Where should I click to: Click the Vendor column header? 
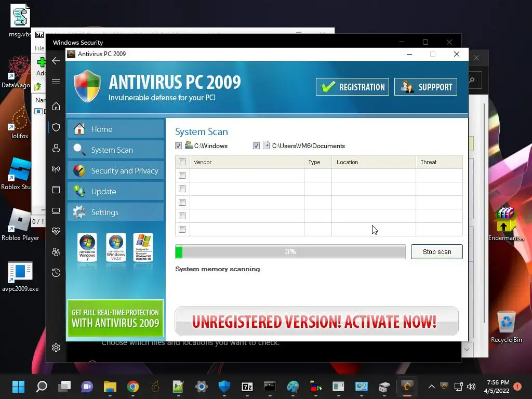click(x=247, y=162)
